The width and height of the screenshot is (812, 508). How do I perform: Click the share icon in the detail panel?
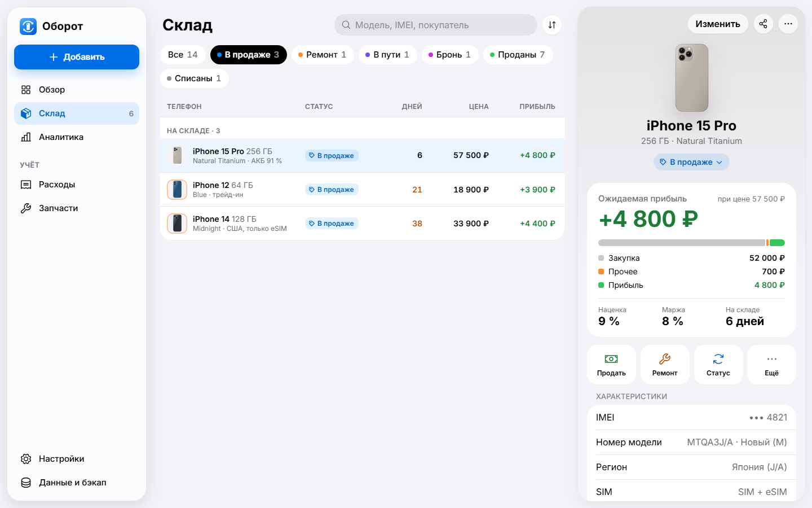click(764, 24)
